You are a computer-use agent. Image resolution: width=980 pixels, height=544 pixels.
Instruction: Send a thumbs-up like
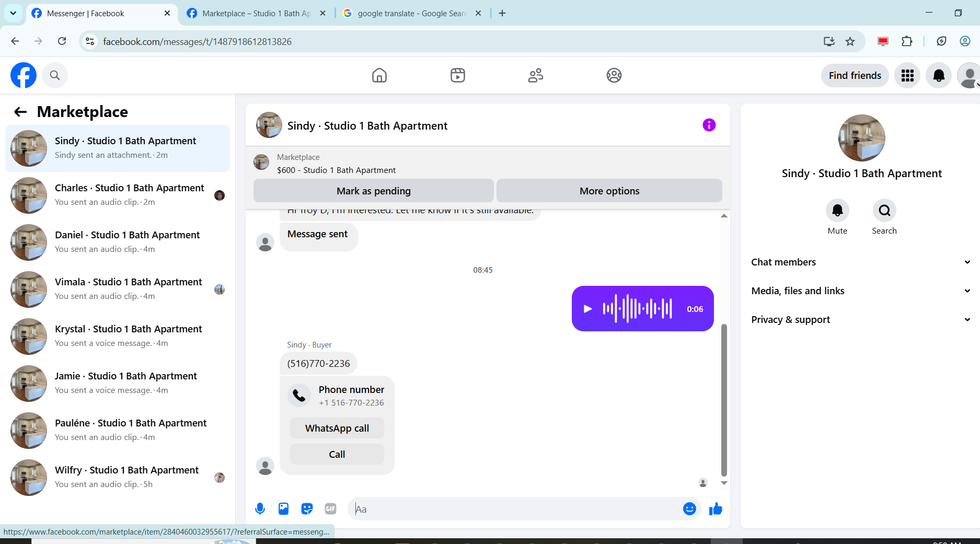tap(716, 508)
